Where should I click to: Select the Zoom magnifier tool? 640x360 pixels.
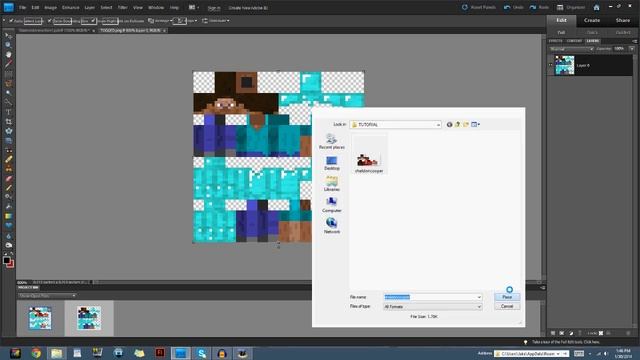click(x=8, y=44)
